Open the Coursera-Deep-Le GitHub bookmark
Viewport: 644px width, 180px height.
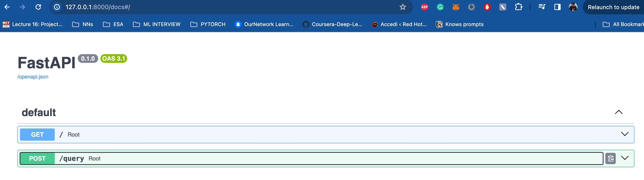point(332,24)
